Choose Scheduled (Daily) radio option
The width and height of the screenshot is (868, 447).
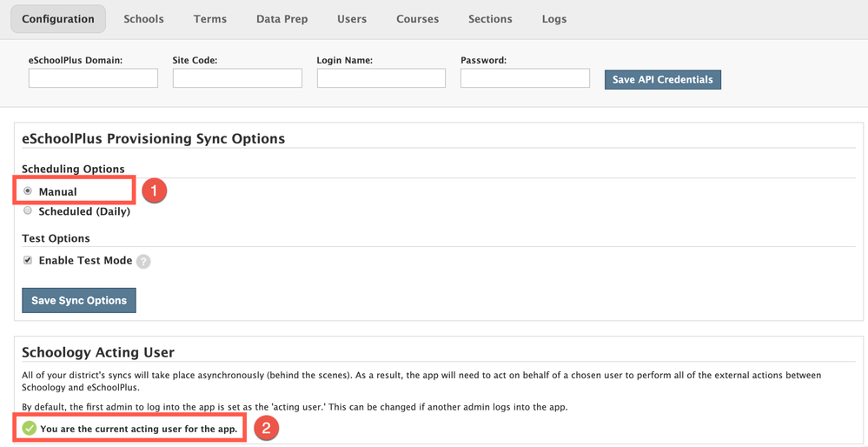(x=28, y=210)
